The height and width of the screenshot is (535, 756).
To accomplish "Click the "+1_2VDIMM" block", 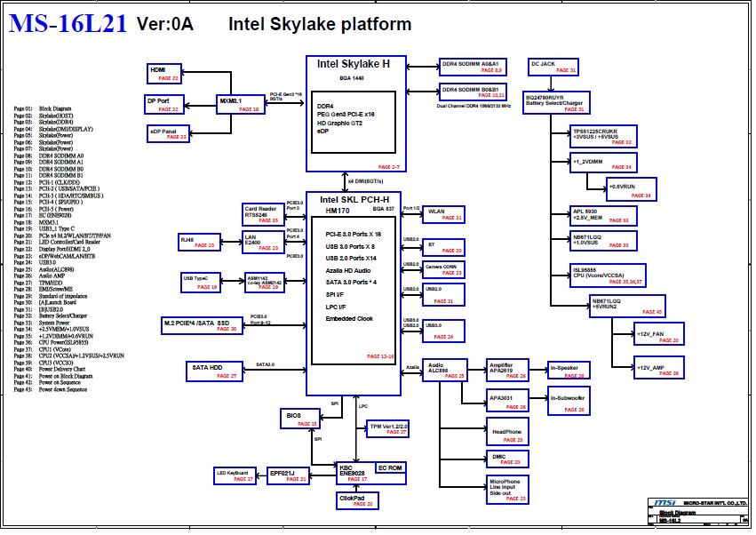I will pos(603,163).
